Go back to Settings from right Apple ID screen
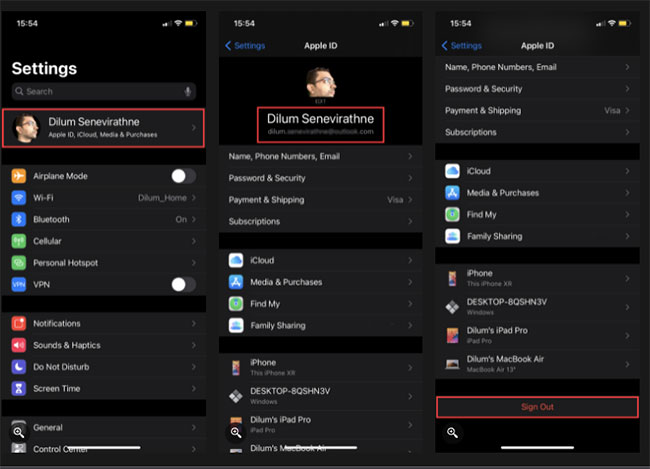The height and width of the screenshot is (469, 650). click(x=461, y=46)
